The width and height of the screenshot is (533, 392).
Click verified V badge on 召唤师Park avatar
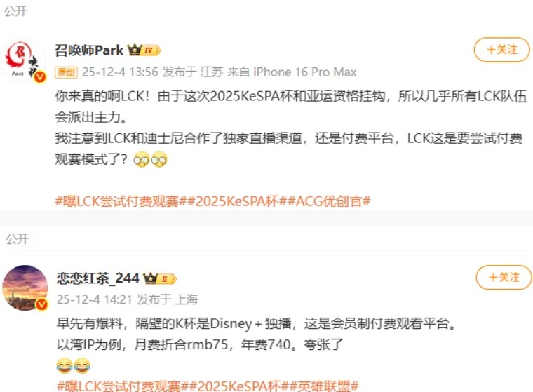[40, 77]
